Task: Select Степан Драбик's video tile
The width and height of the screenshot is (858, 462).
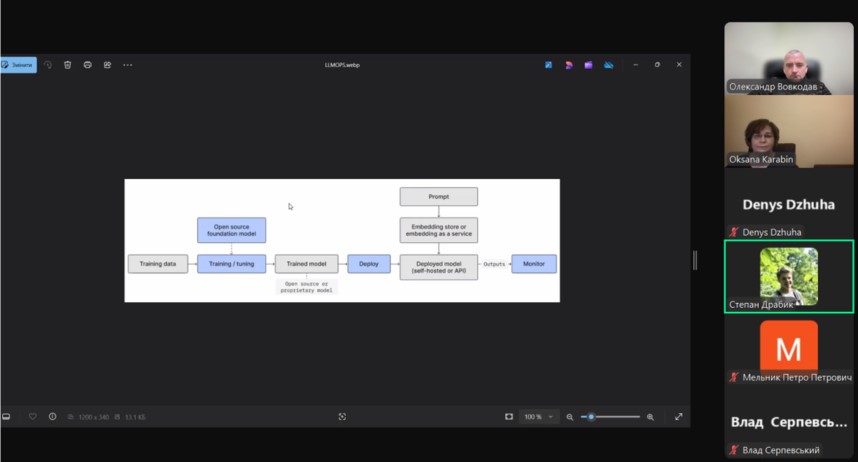Action: point(789,277)
